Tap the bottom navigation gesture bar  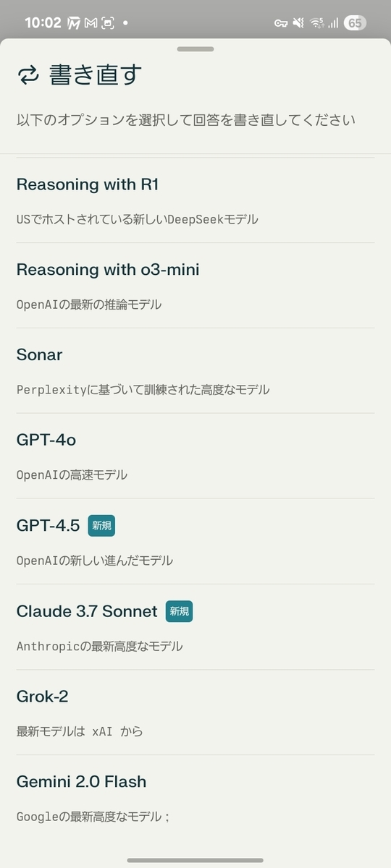click(195, 860)
